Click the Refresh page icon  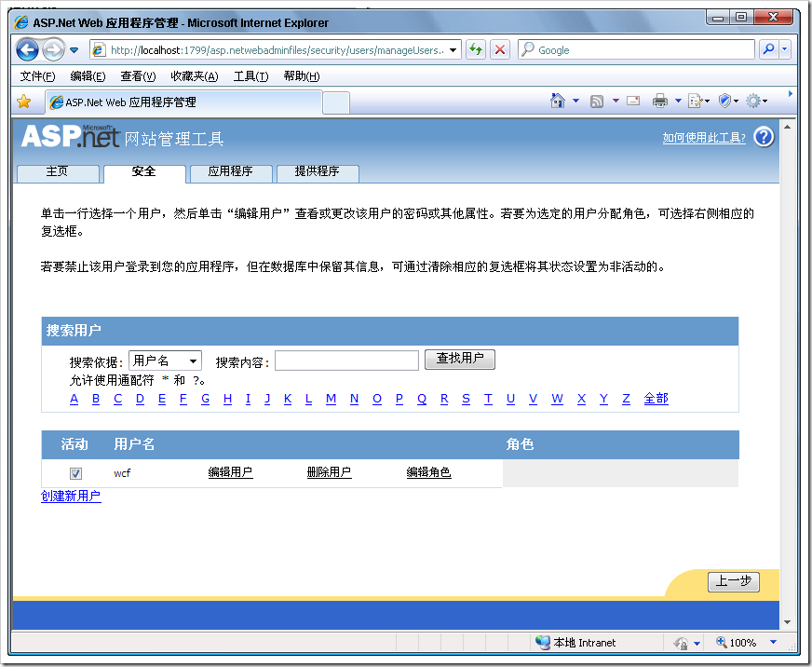[x=476, y=49]
